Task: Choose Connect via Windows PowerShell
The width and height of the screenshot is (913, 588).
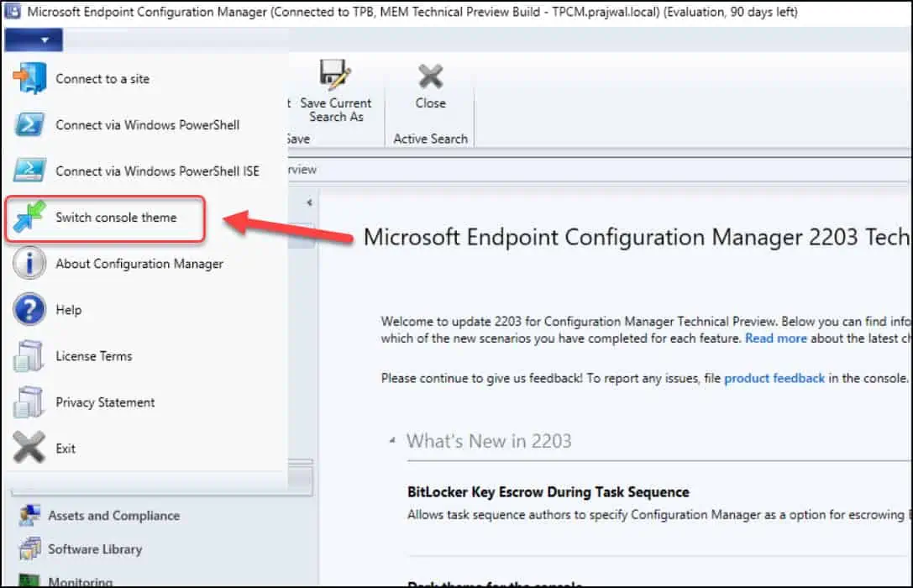Action: 147,124
